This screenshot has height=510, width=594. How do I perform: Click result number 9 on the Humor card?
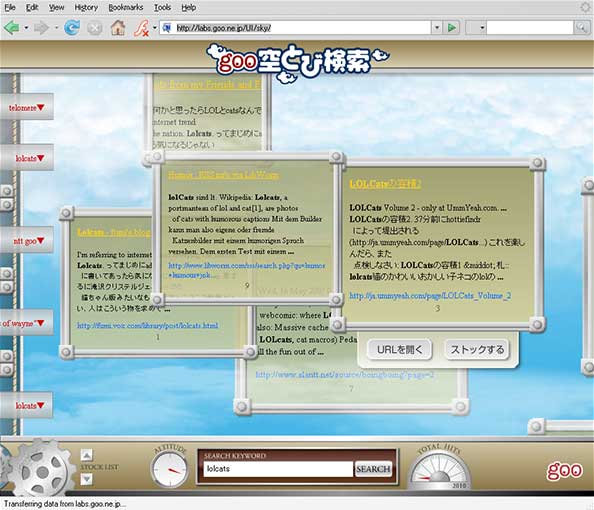tap(247, 285)
